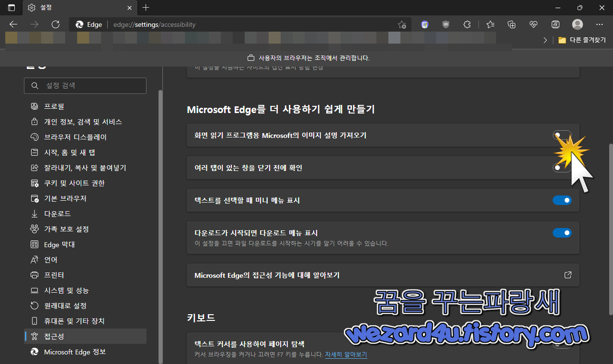Enable 화면 읽기 프로그램용 이미지 설명 toggle
This screenshot has width=613, height=364.
pos(562,136)
